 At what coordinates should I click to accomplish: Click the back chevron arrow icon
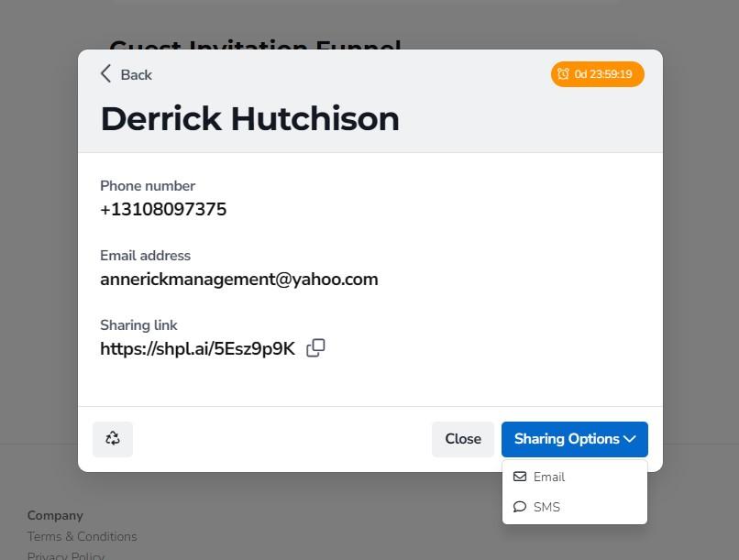coord(106,74)
